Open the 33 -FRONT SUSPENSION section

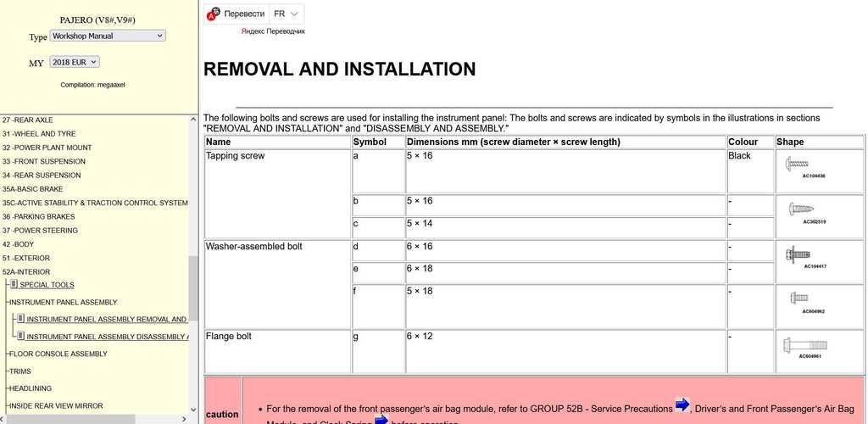pos(44,162)
